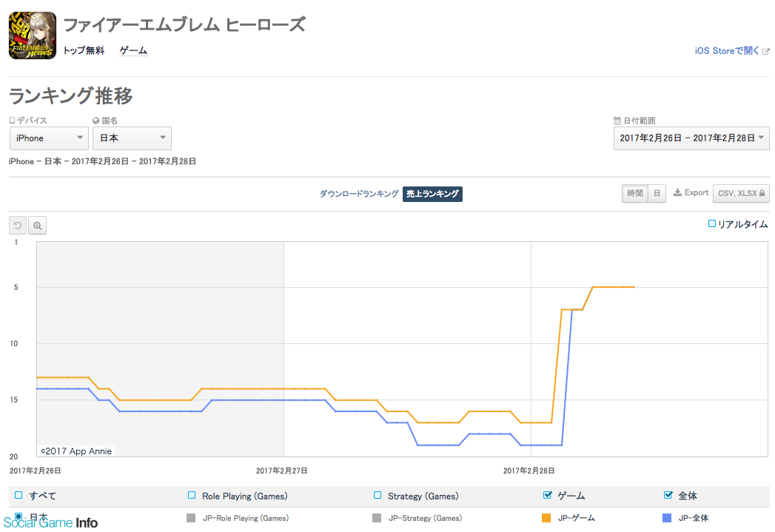Click the JP-全体 legend label
The height and width of the screenshot is (532, 775).
[x=694, y=518]
